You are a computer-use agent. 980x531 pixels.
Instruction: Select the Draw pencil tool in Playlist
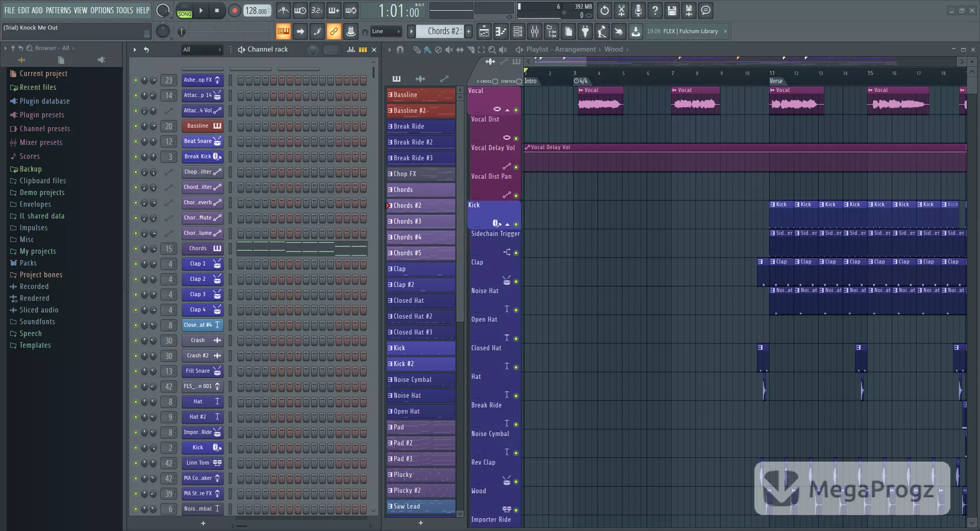[x=416, y=49]
